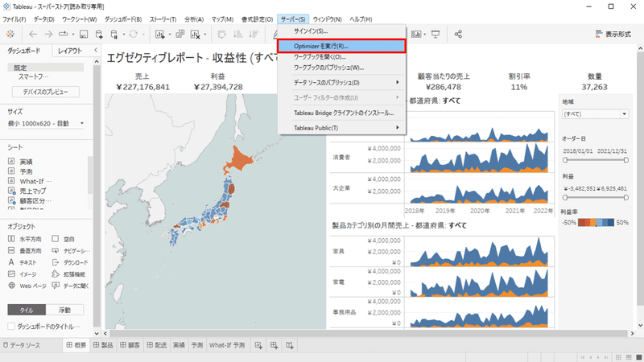
Task: Select the テキスト text object
Action: [x=23, y=262]
